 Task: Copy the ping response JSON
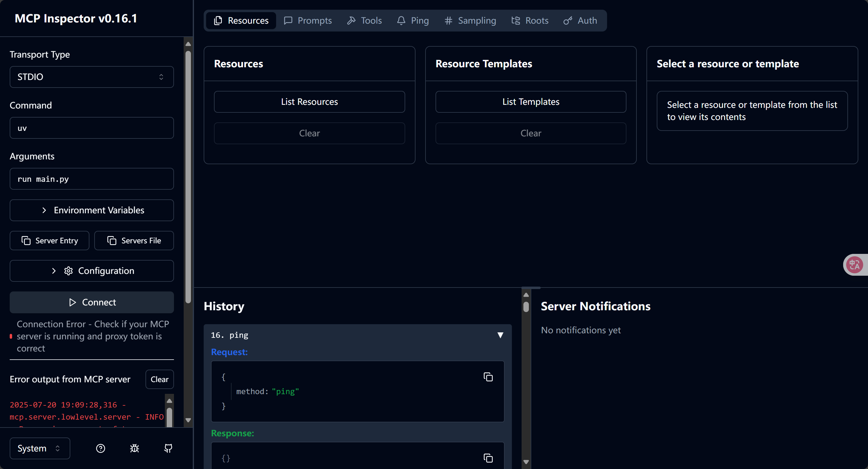pyautogui.click(x=488, y=458)
